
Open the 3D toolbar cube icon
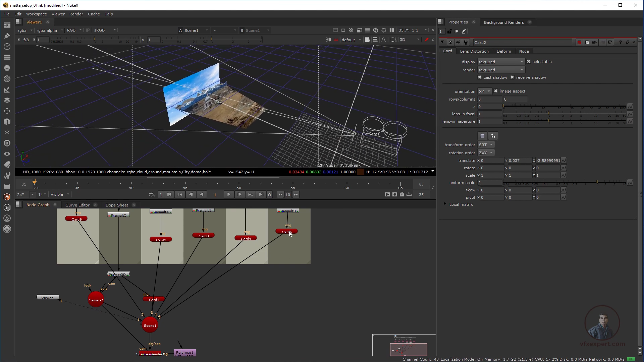click(x=7, y=122)
